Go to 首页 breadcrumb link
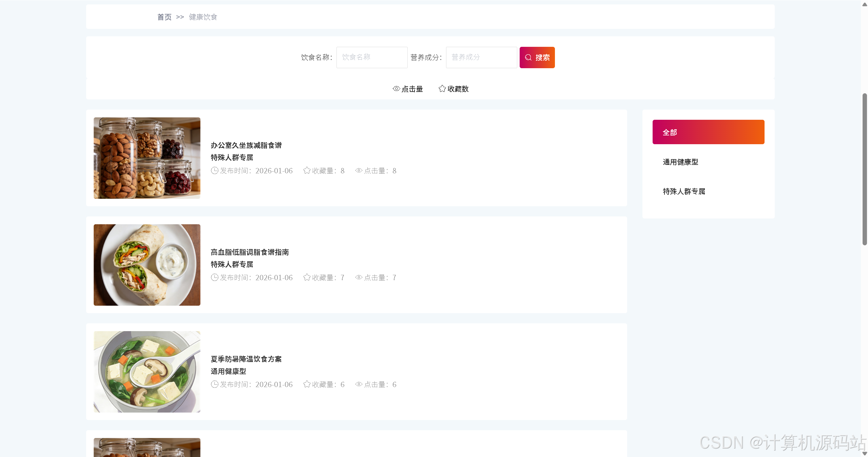Viewport: 868px width, 457px height. pos(165,17)
